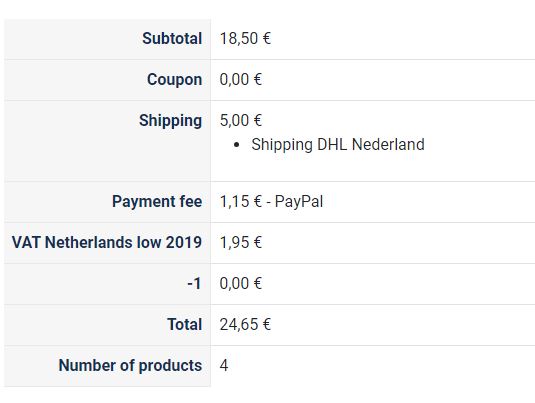Click the Payment fee label
Image resolution: width=535 pixels, height=403 pixels.
pos(157,201)
